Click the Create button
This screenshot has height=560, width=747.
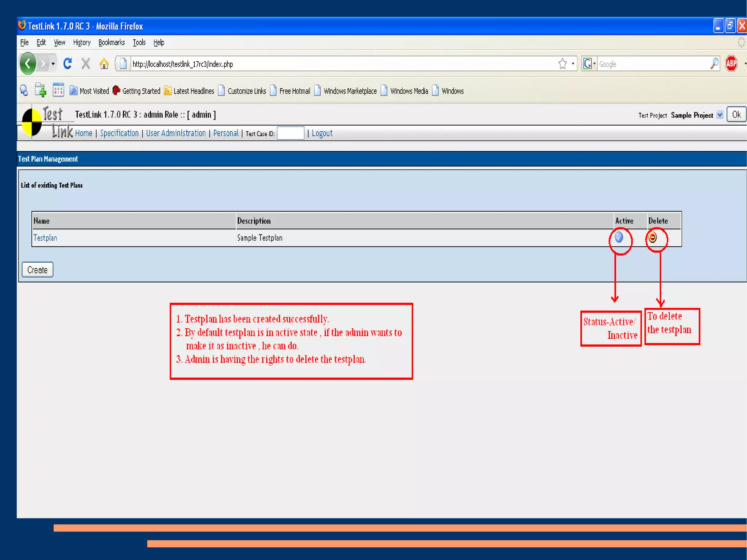[x=38, y=270]
